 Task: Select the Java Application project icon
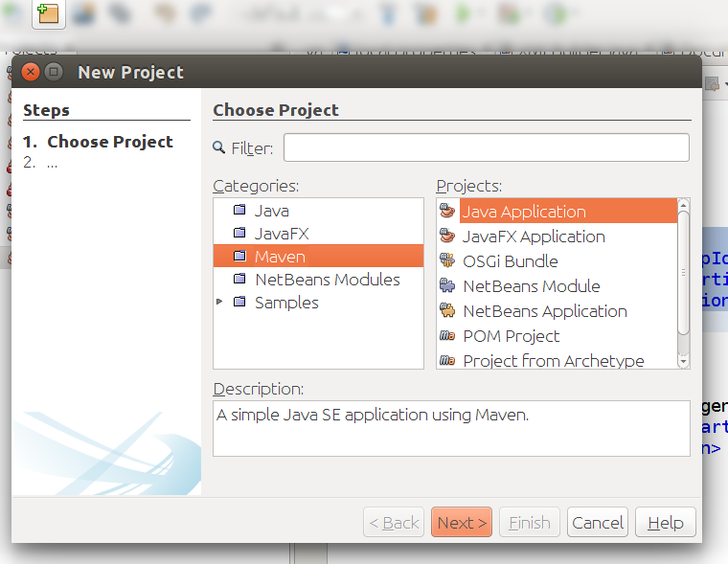tap(446, 212)
